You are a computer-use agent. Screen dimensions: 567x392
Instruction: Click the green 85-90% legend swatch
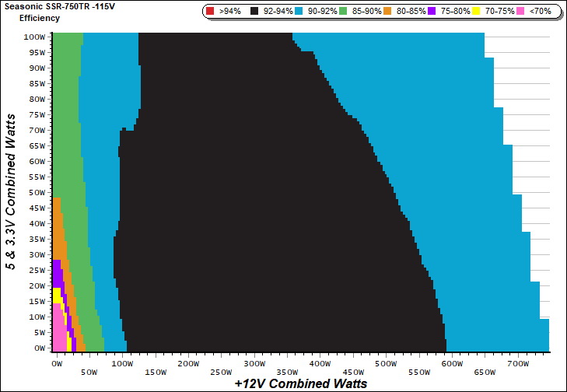347,12
